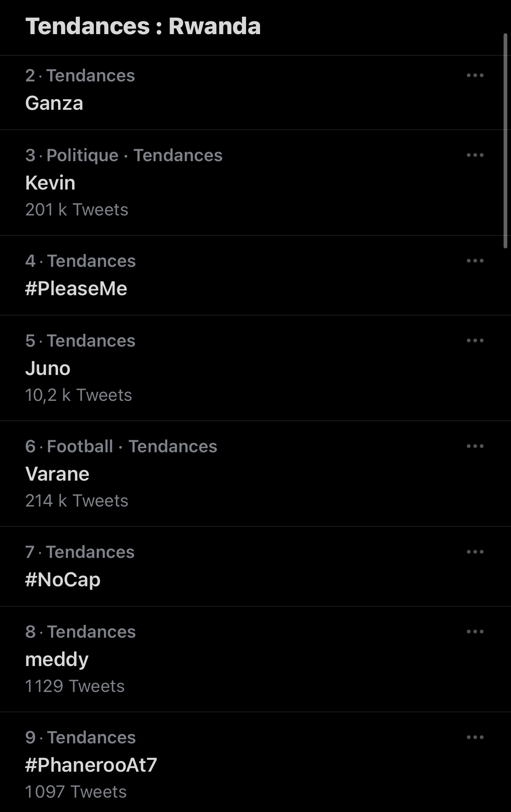Open the ellipsis menu for Juno
The height and width of the screenshot is (812, 511).
(x=475, y=341)
